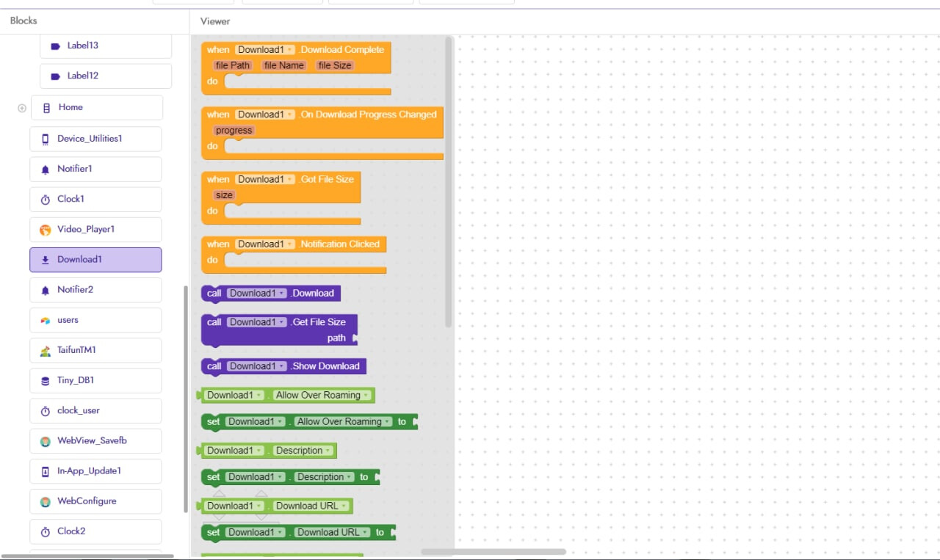
Task: Click the 'progress' parameter
Action: [x=234, y=131]
